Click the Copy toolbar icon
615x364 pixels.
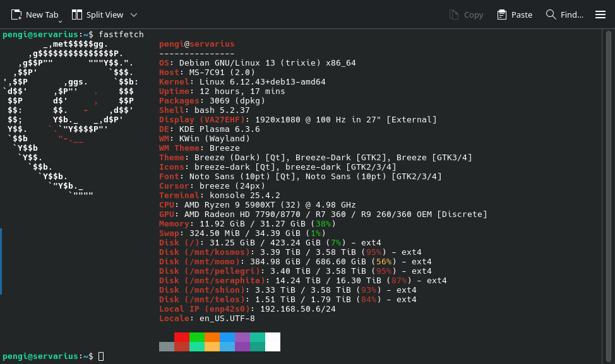[454, 15]
